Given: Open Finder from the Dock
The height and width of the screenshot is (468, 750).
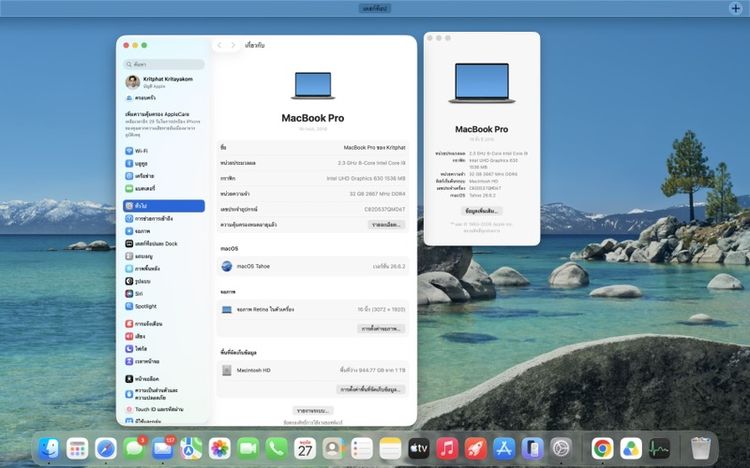Looking at the screenshot, I should [x=48, y=448].
